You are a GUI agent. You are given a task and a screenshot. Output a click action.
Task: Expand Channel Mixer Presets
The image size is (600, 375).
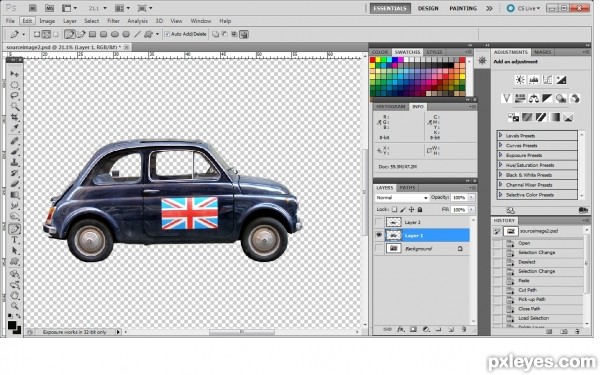(x=501, y=184)
